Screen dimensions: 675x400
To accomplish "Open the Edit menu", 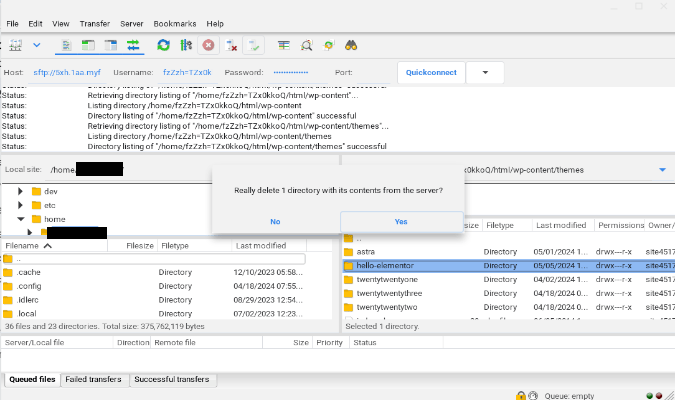I will [x=35, y=24].
